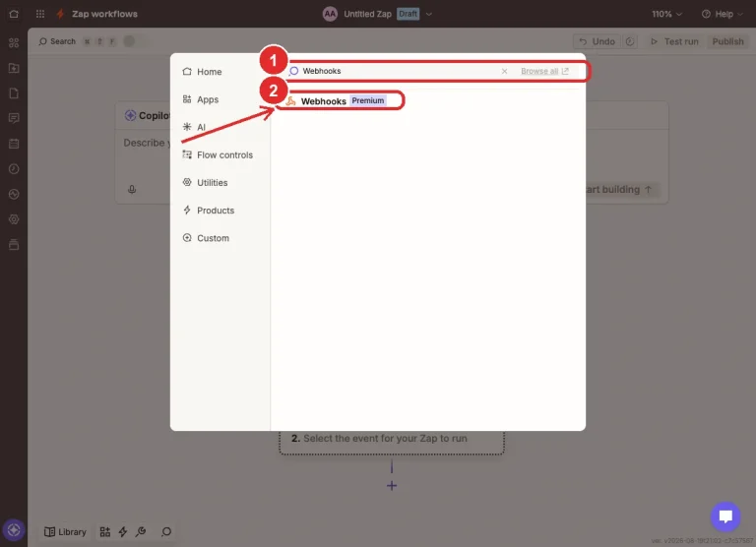
Task: Add a step with the plus icon
Action: click(x=392, y=486)
